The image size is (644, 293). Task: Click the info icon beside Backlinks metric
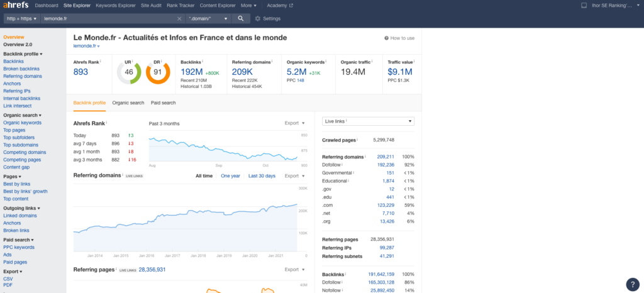pos(203,61)
